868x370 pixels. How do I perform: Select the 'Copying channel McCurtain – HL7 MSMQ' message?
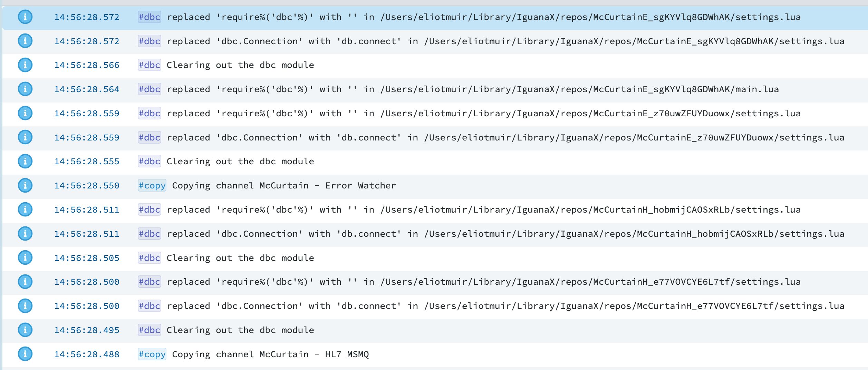click(270, 354)
